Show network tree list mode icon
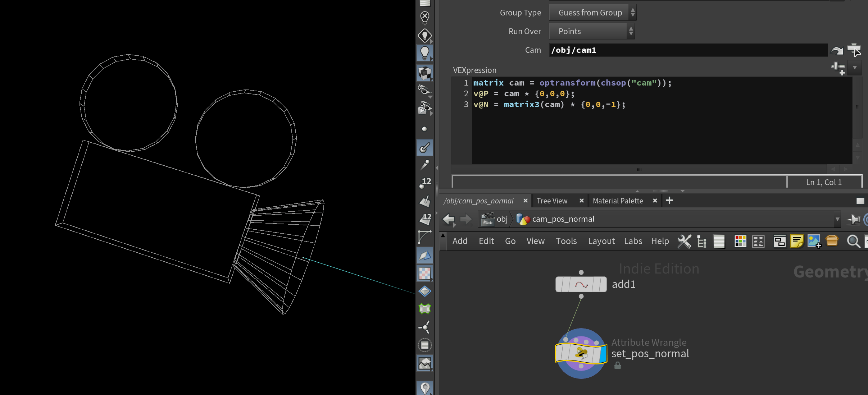 point(701,241)
